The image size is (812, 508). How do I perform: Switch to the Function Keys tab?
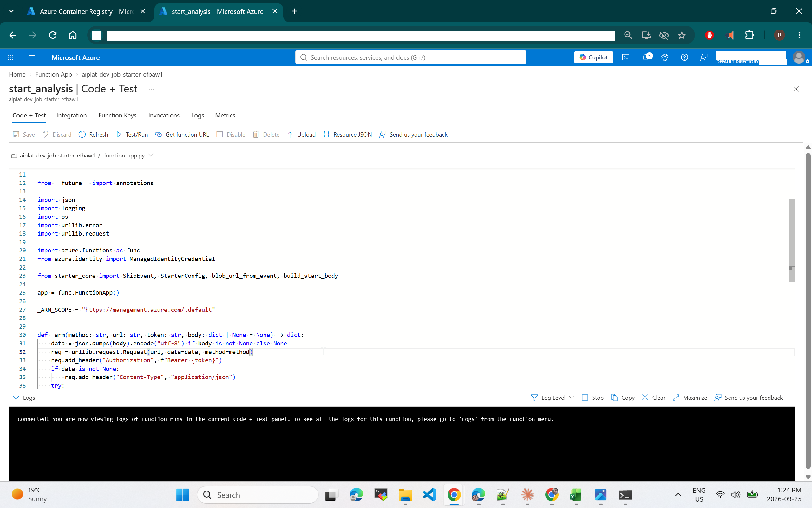[117, 115]
